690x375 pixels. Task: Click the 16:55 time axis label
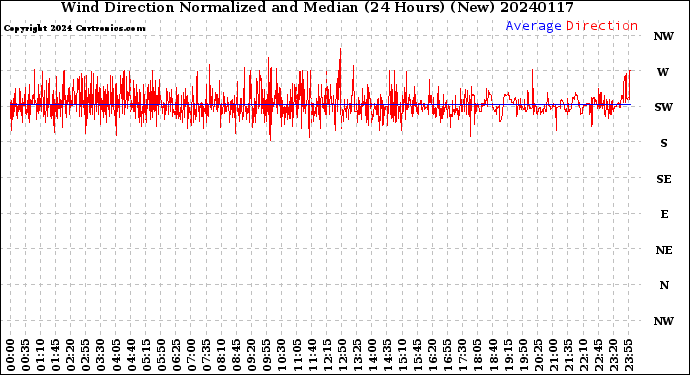[x=448, y=355]
